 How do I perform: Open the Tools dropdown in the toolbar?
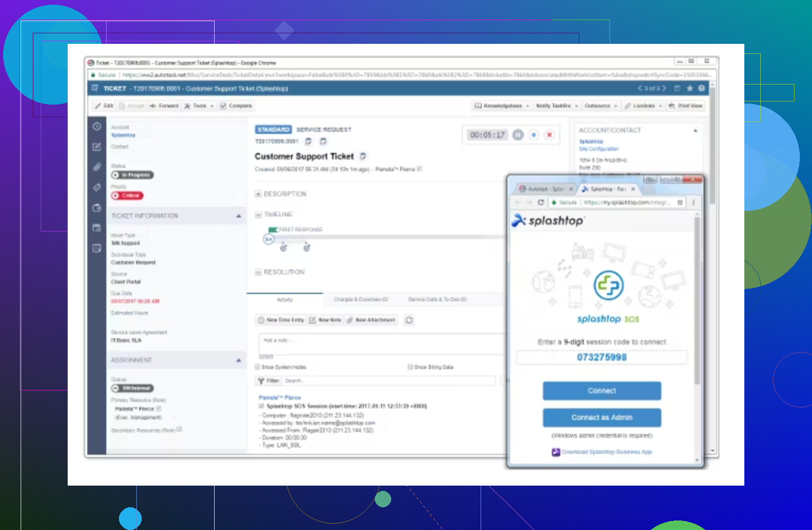pyautogui.click(x=199, y=106)
